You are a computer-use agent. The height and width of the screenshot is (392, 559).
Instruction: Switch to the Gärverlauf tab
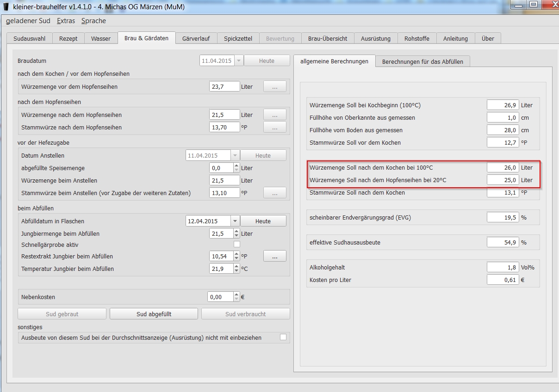point(196,38)
